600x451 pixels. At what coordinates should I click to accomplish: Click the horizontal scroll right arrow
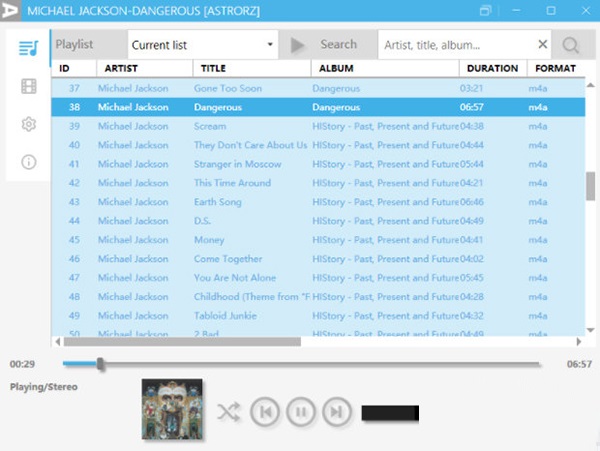[x=579, y=341]
